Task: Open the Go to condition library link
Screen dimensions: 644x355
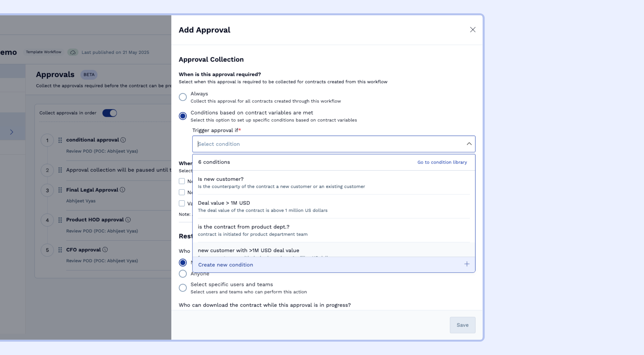Action: (x=442, y=162)
